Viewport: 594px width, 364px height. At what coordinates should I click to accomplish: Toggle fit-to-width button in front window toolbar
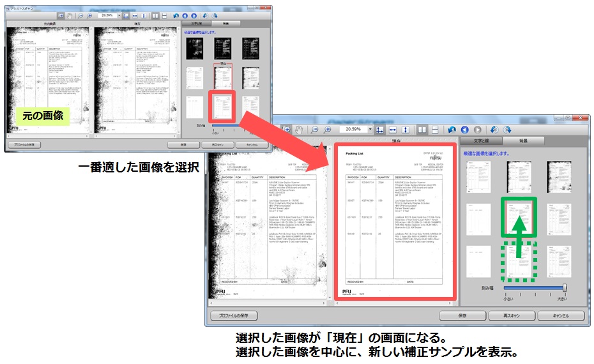coord(392,130)
